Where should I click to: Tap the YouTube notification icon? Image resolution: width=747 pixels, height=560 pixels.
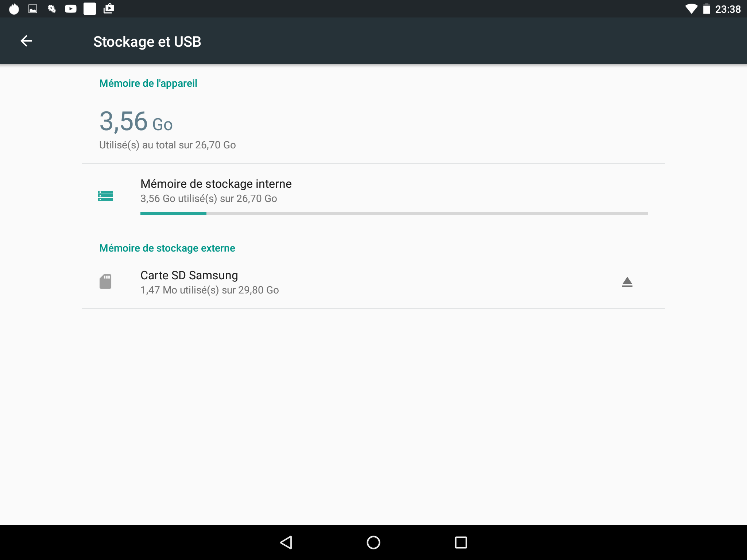click(x=70, y=9)
